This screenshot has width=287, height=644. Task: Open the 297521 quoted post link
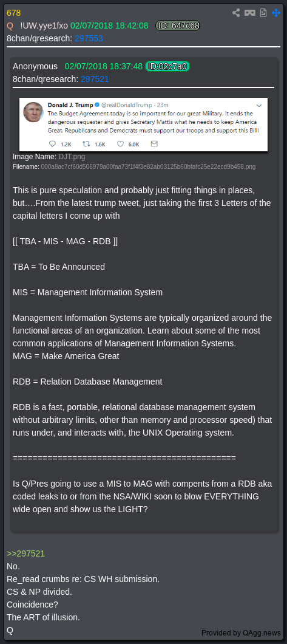pos(95,79)
